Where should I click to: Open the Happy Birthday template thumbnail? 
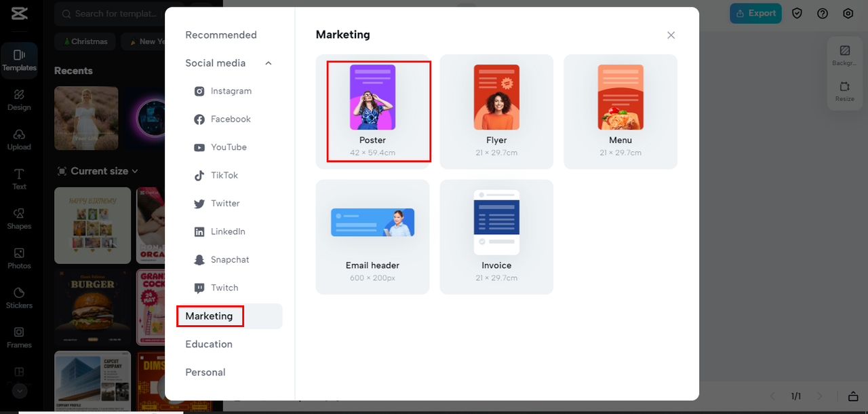pyautogui.click(x=93, y=225)
